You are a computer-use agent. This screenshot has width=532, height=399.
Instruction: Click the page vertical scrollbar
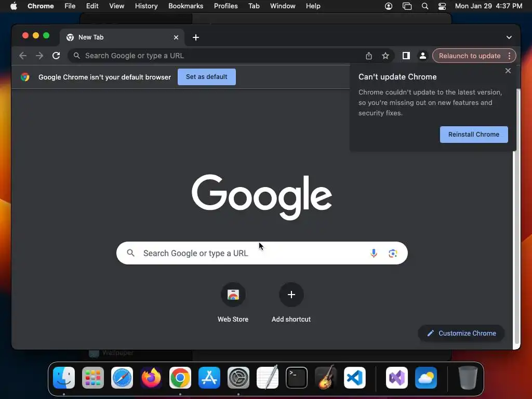point(517,217)
